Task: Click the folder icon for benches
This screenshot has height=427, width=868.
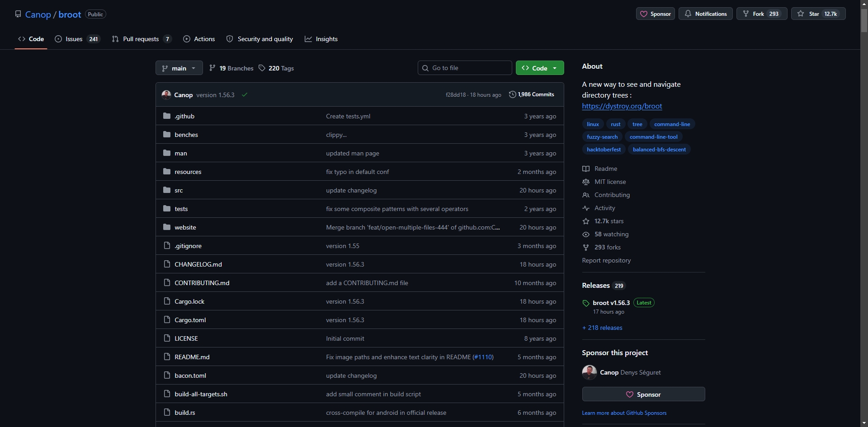Action: (x=167, y=135)
